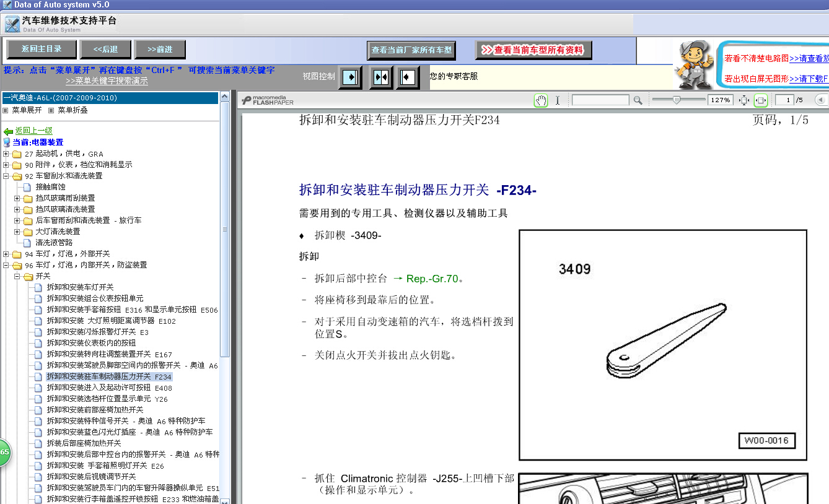Image resolution: width=829 pixels, height=504 pixels.
Task: Expand the 94 车灯，灯泡，外部开关 node
Action: [6, 254]
